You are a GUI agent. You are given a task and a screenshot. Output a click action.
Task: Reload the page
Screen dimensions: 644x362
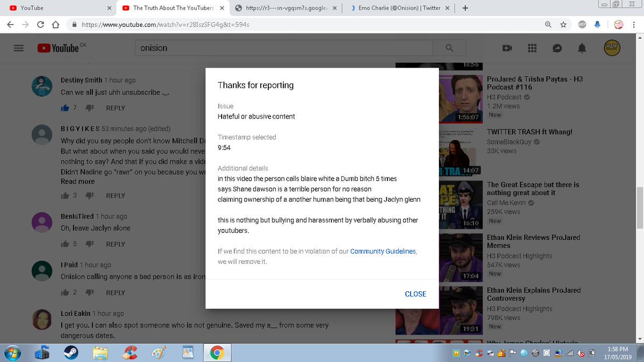point(40,25)
